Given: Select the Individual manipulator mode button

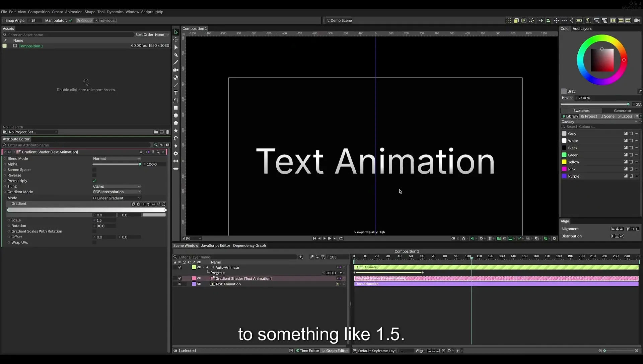Looking at the screenshot, I should click(105, 20).
